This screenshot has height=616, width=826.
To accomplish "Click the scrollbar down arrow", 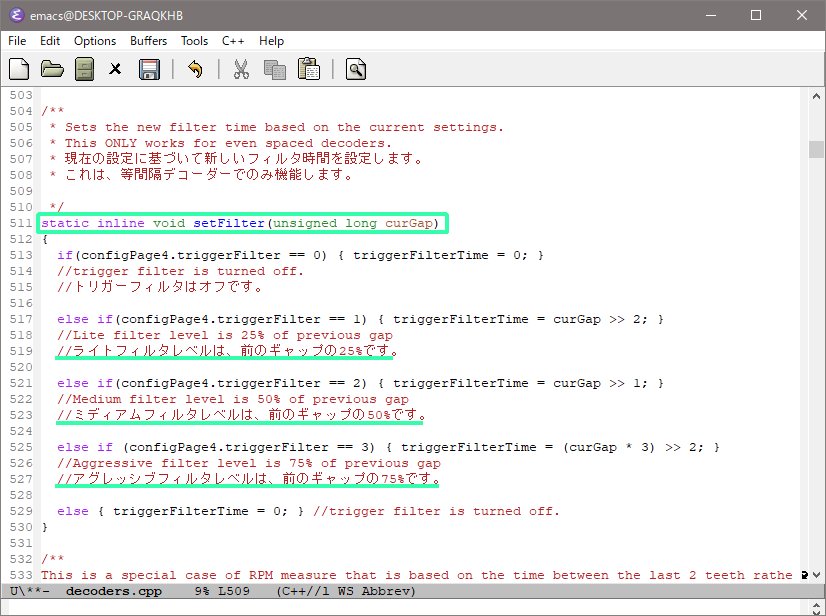I will [816, 575].
